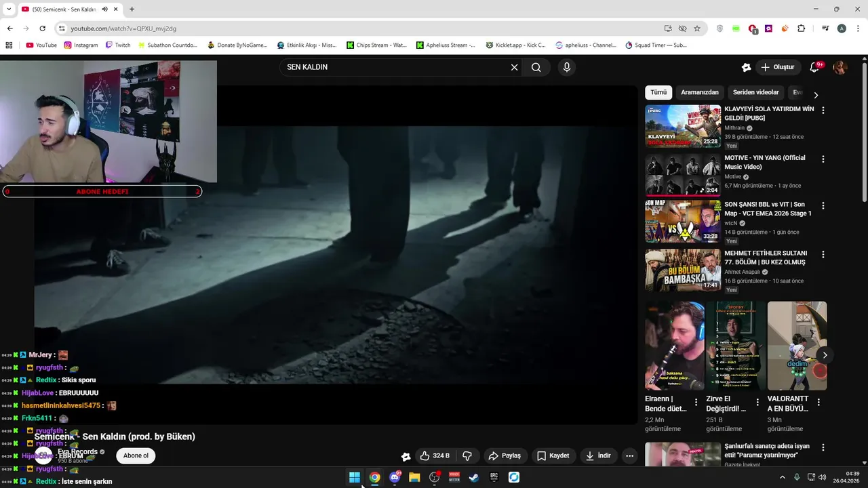Image resolution: width=868 pixels, height=488 pixels.
Task: Open Steam from the taskbar
Action: pos(474,477)
